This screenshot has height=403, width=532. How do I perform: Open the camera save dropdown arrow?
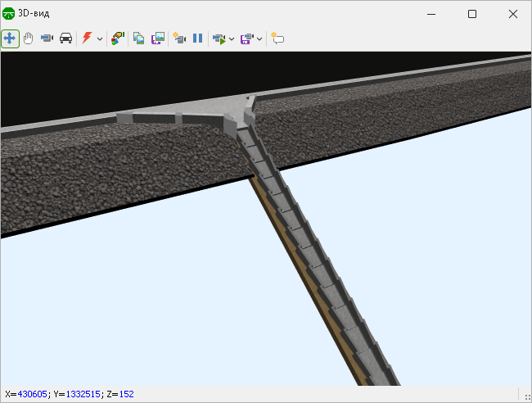pyautogui.click(x=259, y=38)
